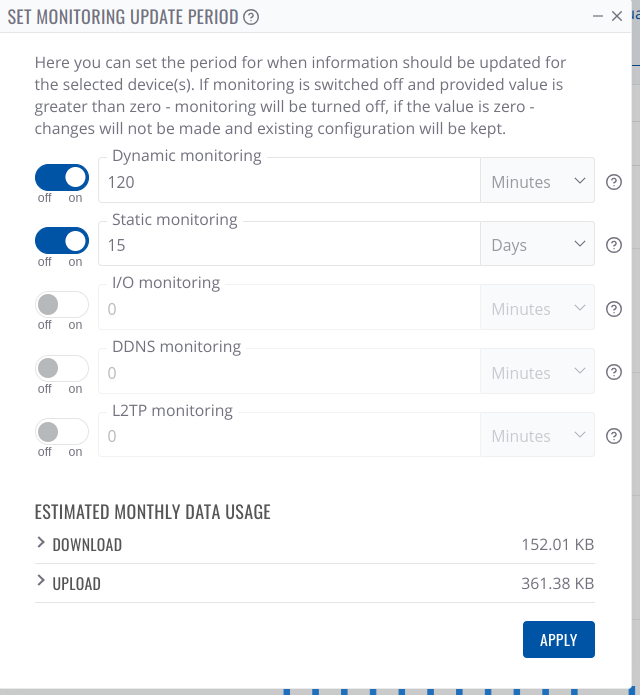Open Static monitoring Days unit dropdown
The height and width of the screenshot is (695, 640).
[538, 245]
